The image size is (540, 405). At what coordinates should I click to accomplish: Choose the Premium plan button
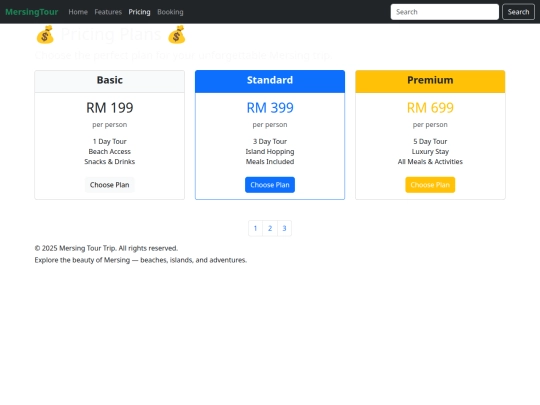[430, 185]
